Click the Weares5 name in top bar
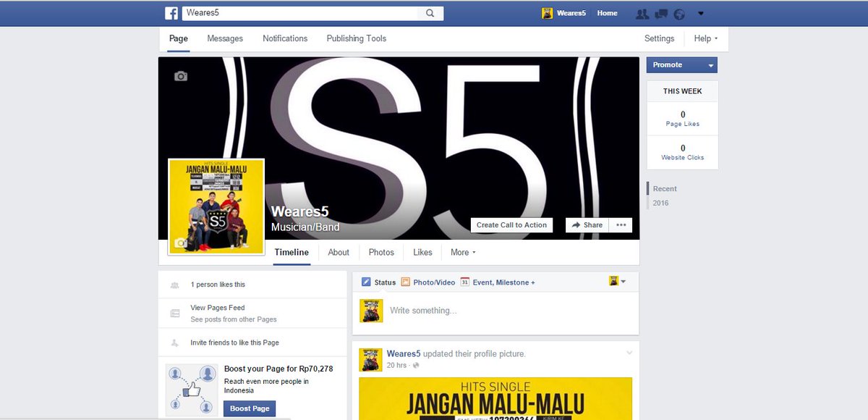 571,13
